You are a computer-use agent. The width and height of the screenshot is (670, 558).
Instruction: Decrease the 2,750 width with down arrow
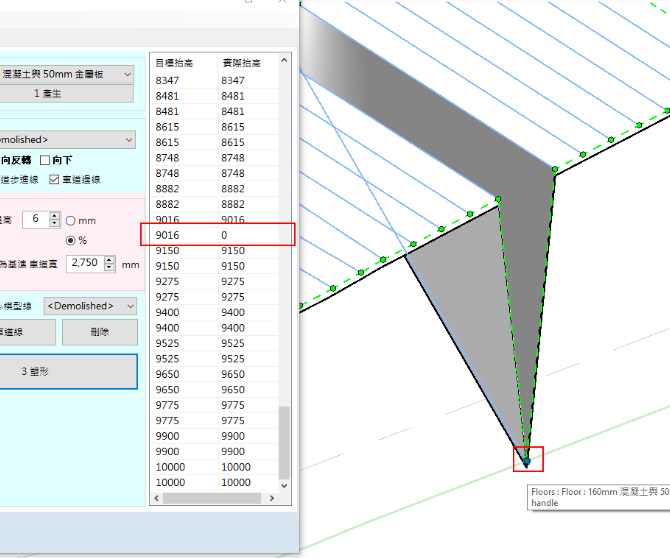[110, 269]
